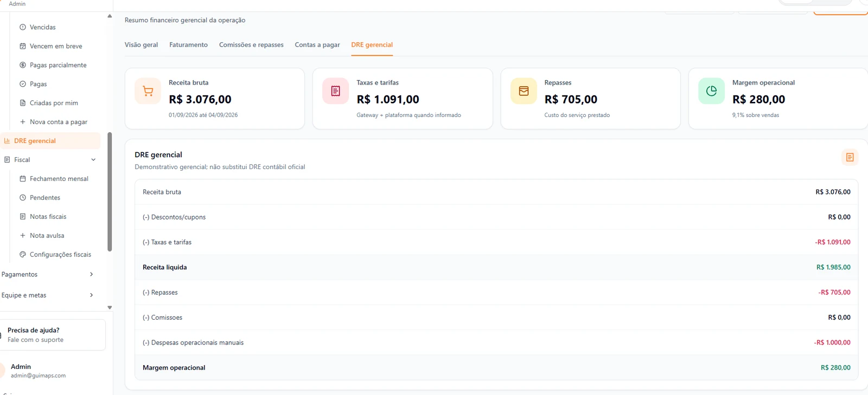Viewport: 868px width, 395px height.
Task: Click the wallet icon on Repasses card
Action: point(524,91)
